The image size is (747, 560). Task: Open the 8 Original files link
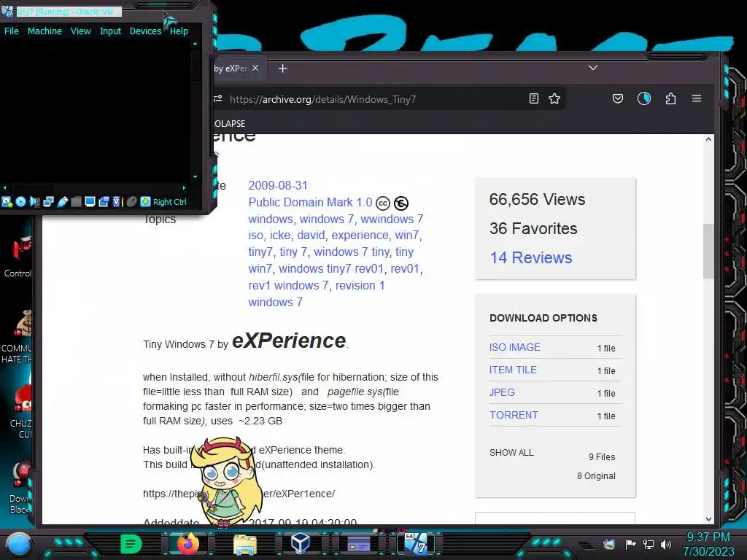click(x=596, y=475)
